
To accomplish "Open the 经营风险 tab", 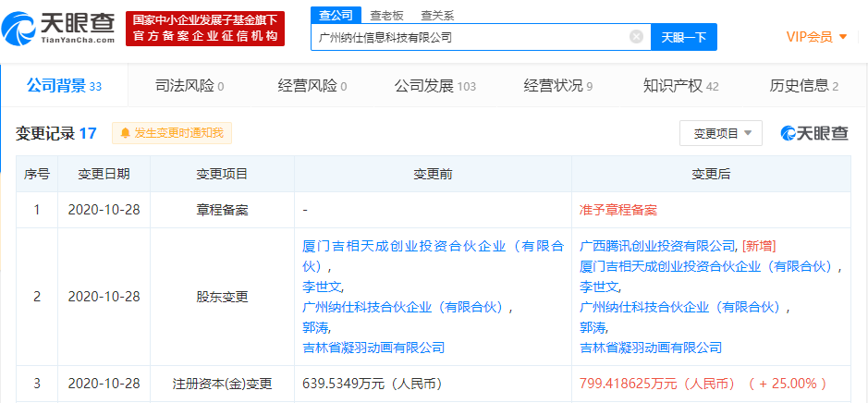I will (312, 86).
